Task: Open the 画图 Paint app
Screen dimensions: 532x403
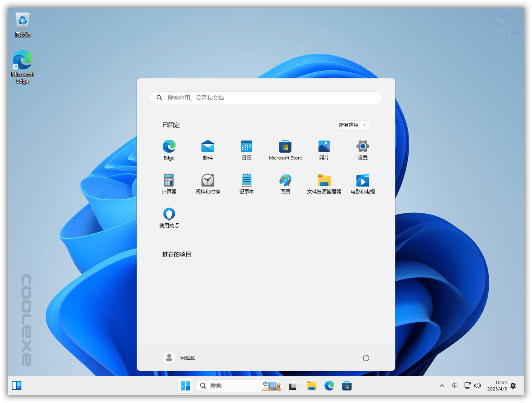Action: tap(285, 183)
